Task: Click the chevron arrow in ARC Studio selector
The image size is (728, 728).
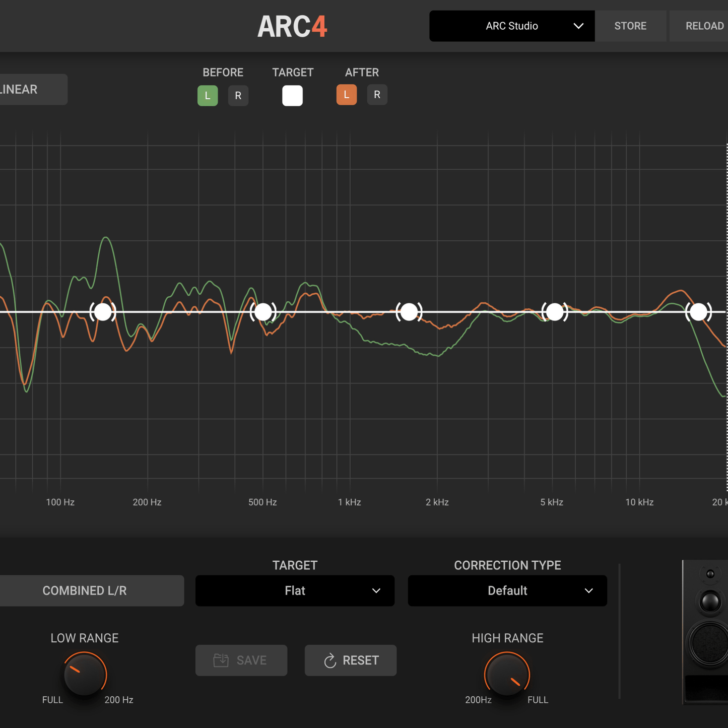Action: click(x=578, y=26)
